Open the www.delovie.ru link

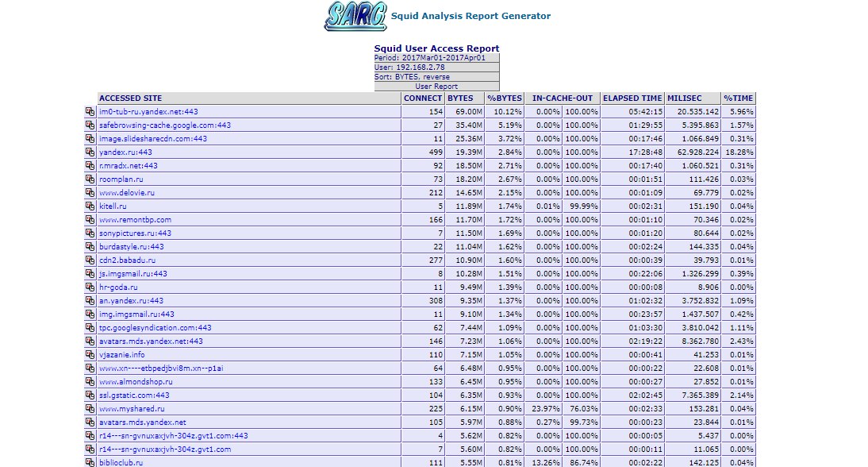pos(127,193)
